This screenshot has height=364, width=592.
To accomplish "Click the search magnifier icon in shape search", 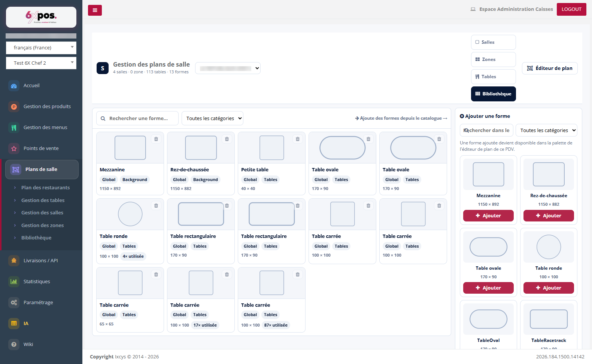I will click(103, 119).
